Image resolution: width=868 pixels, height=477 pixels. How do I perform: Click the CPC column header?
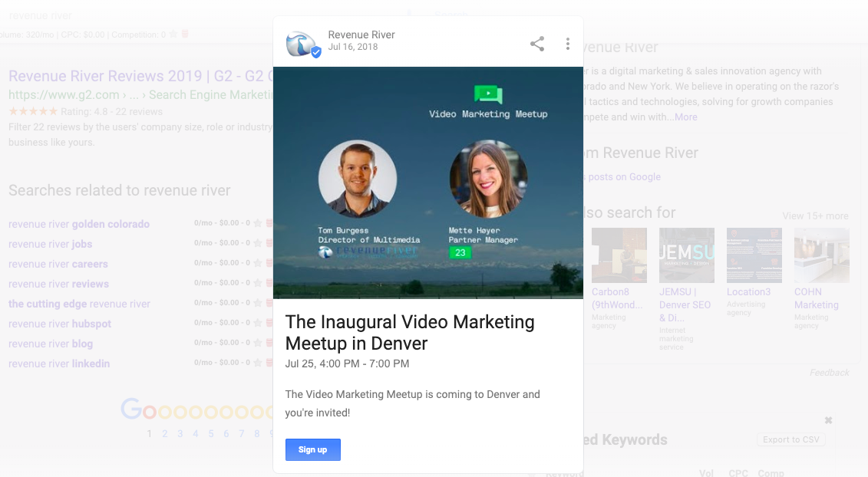pos(738,473)
